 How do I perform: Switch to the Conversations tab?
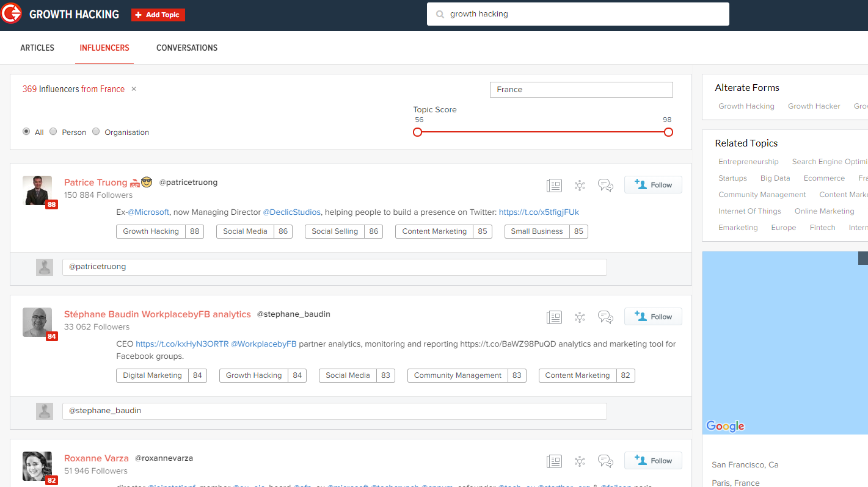[x=187, y=48]
